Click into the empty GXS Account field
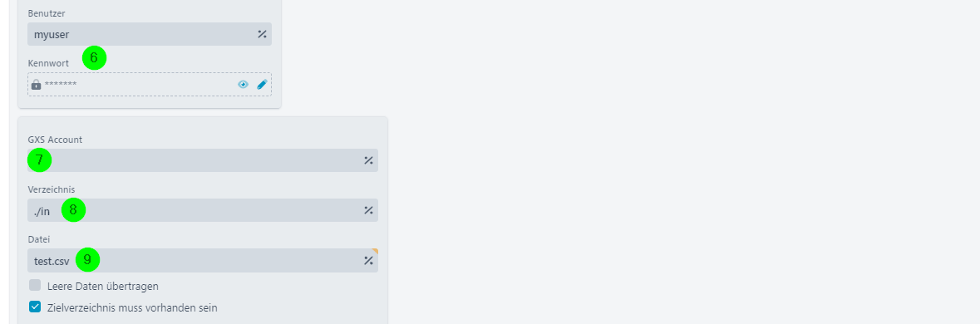 click(x=203, y=160)
